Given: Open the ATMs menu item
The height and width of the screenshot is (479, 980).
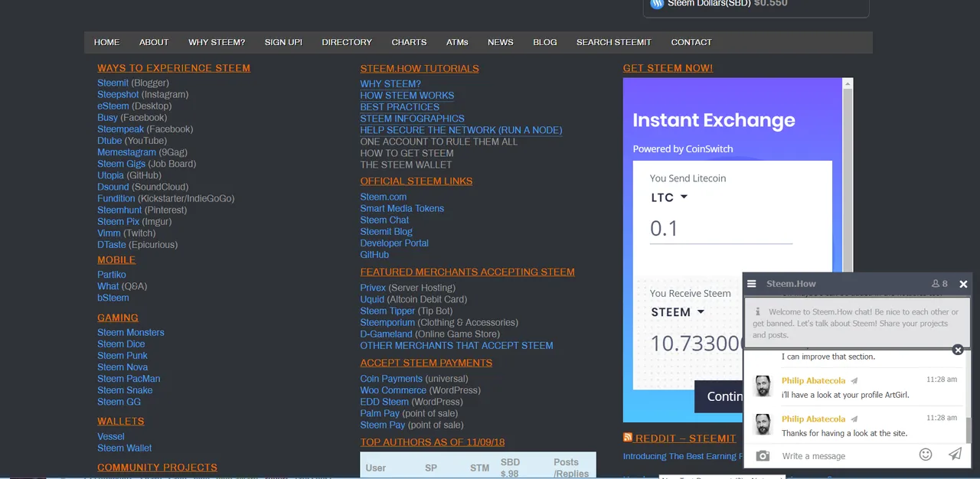Looking at the screenshot, I should pyautogui.click(x=457, y=42).
